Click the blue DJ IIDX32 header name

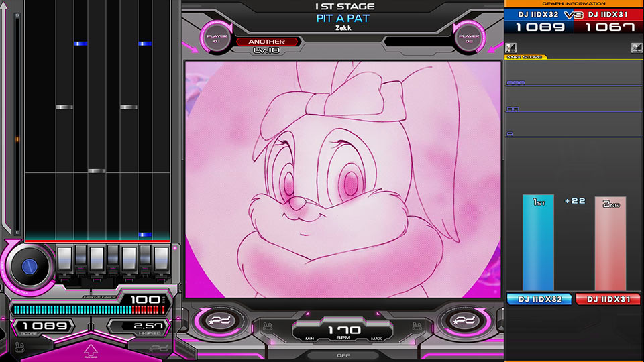[539, 14]
